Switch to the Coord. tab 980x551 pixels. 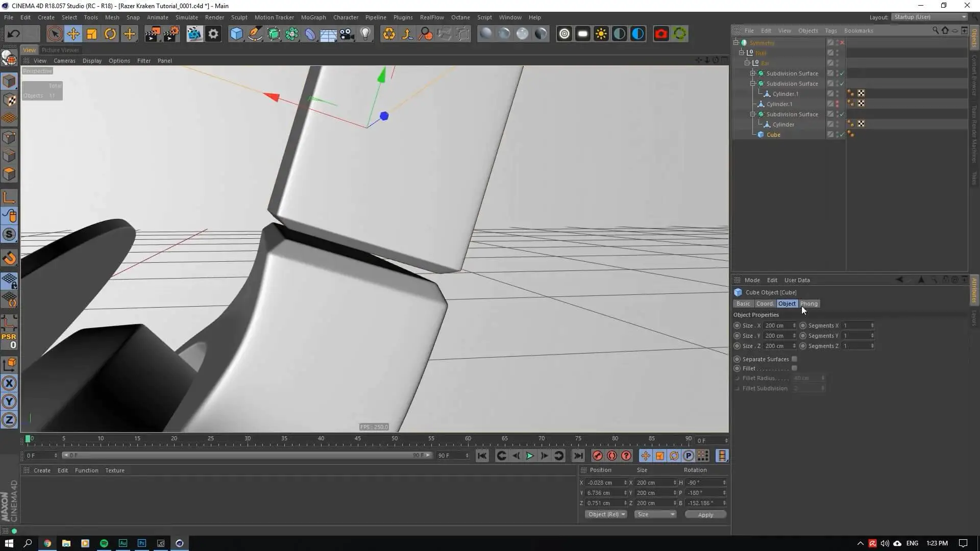click(x=765, y=304)
